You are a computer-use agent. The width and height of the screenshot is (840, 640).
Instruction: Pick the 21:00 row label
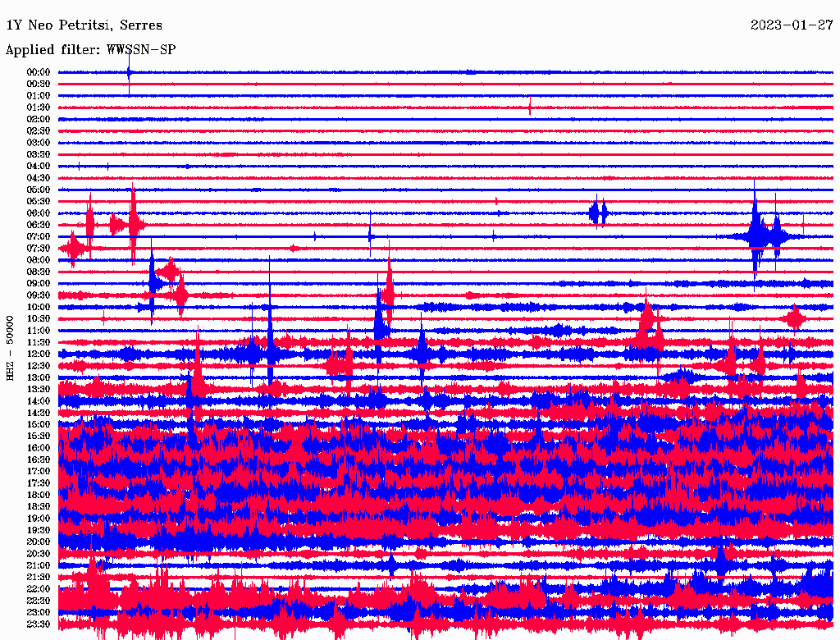39,565
